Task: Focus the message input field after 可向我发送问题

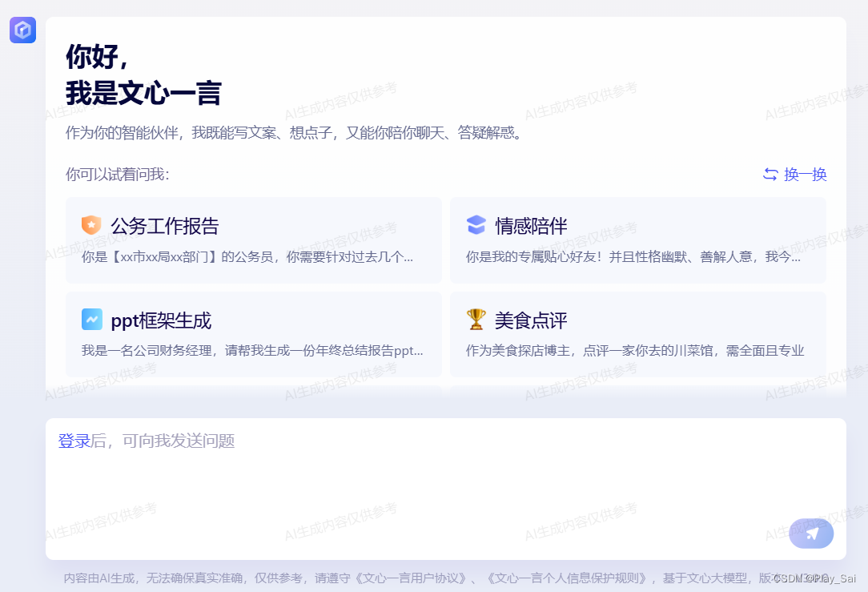Action: tap(446, 489)
